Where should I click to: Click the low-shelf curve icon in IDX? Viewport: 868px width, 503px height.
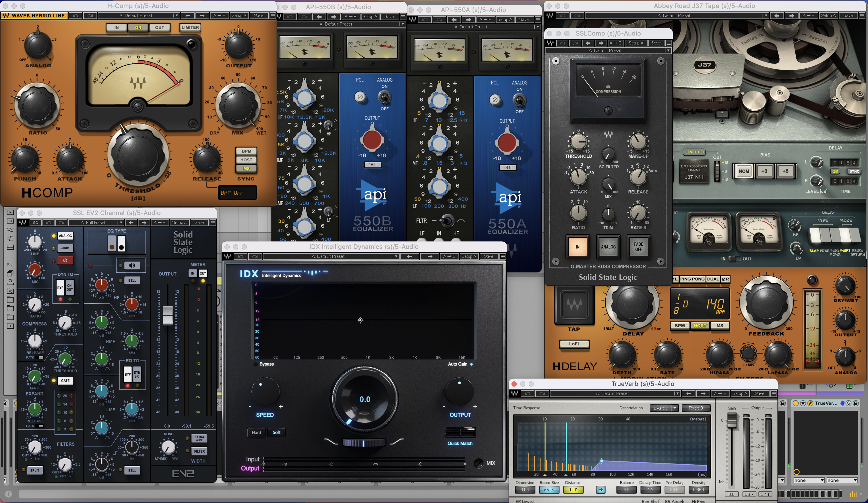(x=331, y=441)
